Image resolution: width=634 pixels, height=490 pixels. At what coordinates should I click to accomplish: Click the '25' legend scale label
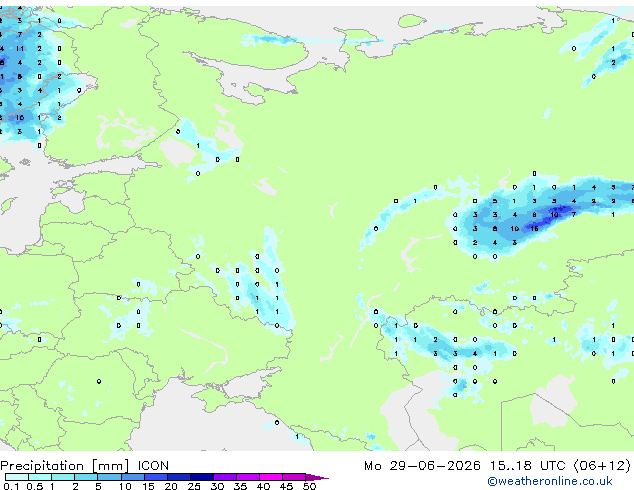194,486
